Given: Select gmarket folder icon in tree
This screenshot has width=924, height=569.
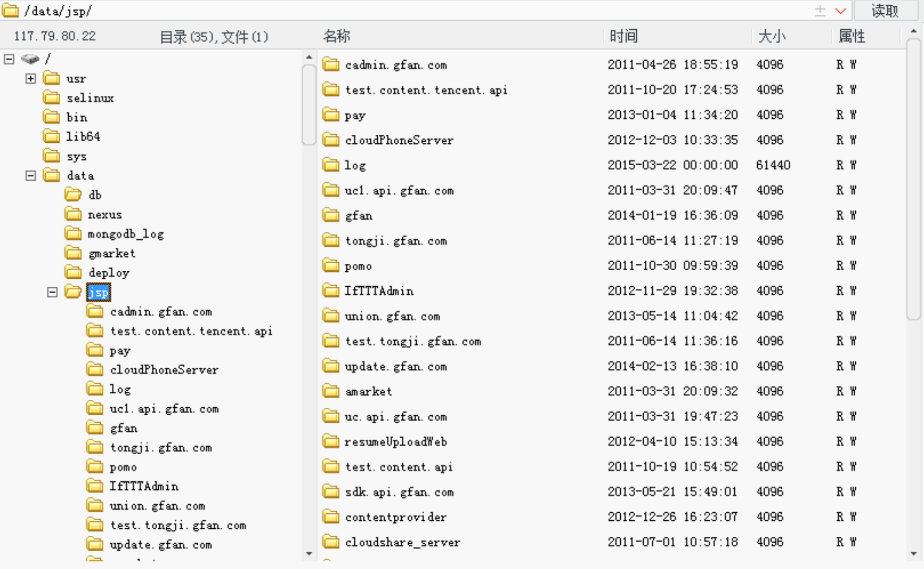Looking at the screenshot, I should [73, 253].
